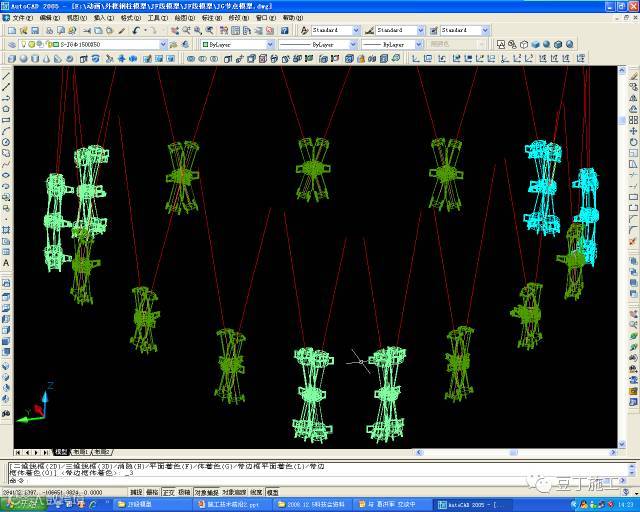
Task: Click the layer color swatch in layer box
Action: [x=56, y=45]
